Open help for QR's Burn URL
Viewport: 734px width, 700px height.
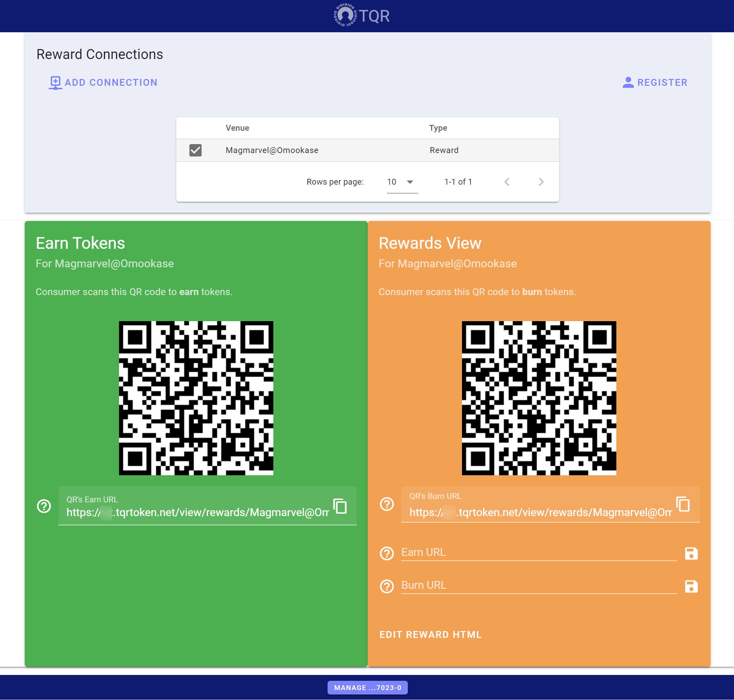pyautogui.click(x=387, y=504)
